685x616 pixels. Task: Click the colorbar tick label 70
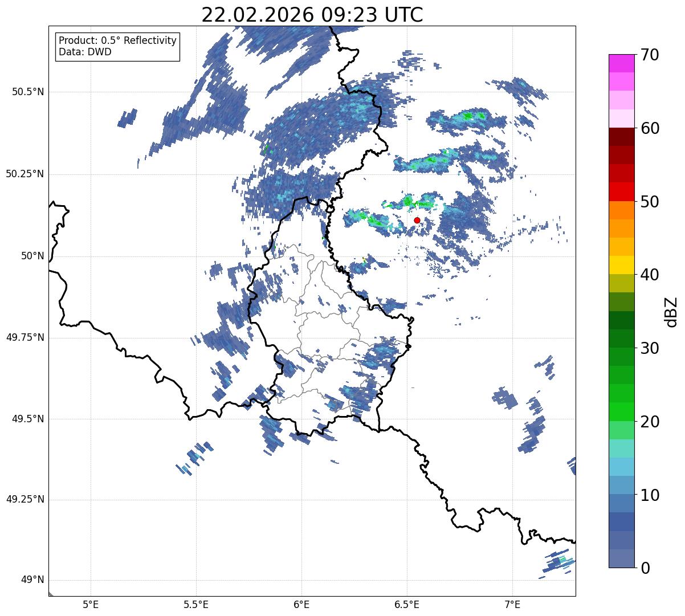coord(650,55)
